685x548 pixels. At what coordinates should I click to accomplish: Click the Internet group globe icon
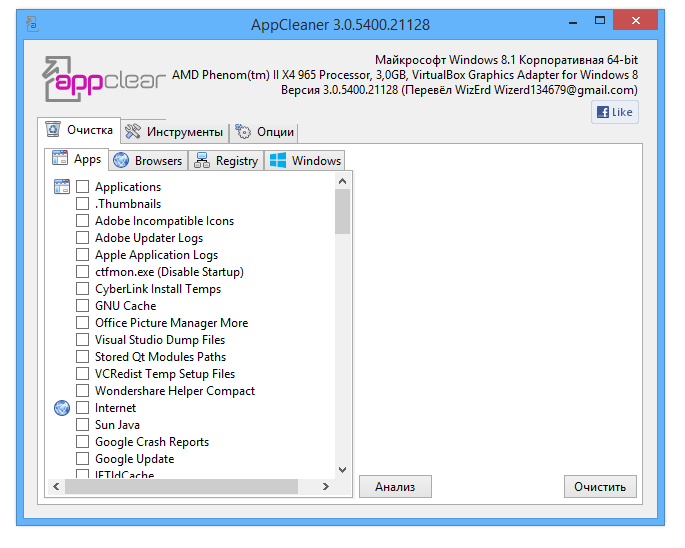[62, 408]
